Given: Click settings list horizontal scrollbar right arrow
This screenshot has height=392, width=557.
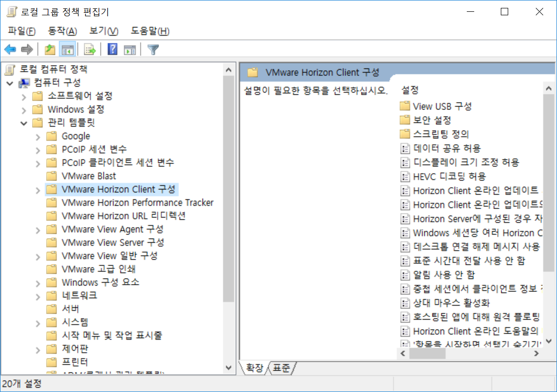Looking at the screenshot, I should (x=536, y=354).
